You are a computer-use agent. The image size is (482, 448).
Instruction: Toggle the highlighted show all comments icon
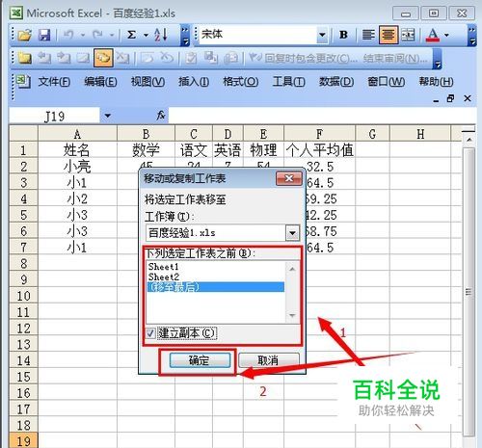click(103, 58)
